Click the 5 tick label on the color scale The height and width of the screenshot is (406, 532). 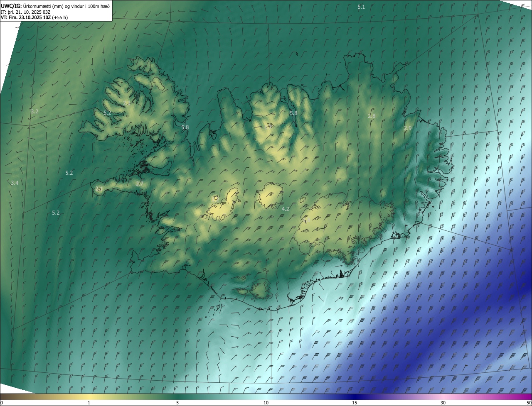[x=177, y=403]
